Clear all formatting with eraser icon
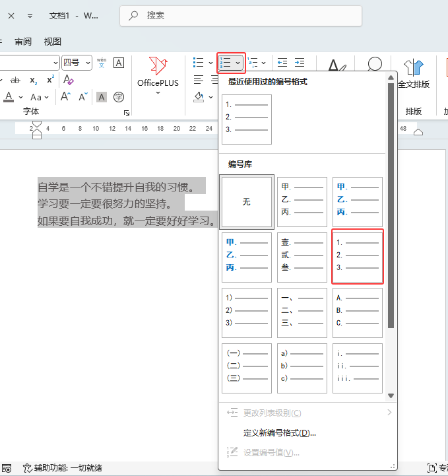The image size is (448, 476). (x=68, y=80)
